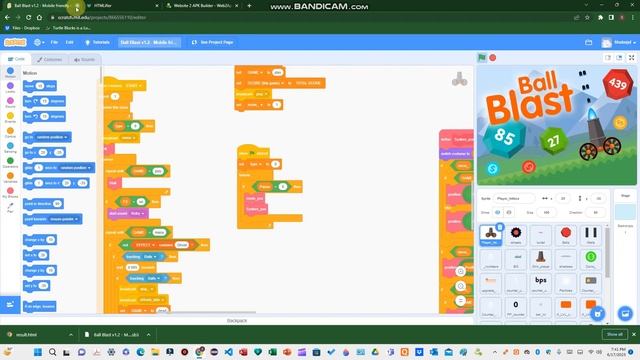Switch to small stage layout
The width and height of the screenshot is (640, 360).
pyautogui.click(x=608, y=58)
